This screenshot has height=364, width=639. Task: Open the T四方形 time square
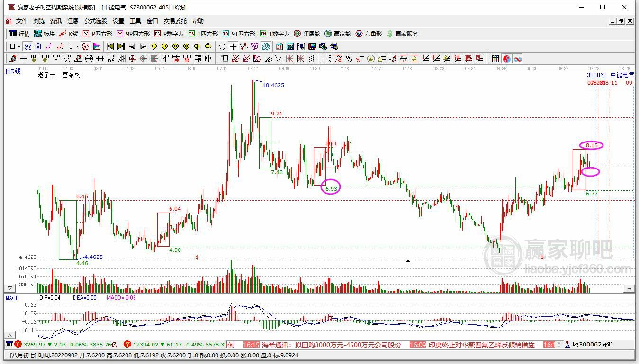[x=203, y=34]
